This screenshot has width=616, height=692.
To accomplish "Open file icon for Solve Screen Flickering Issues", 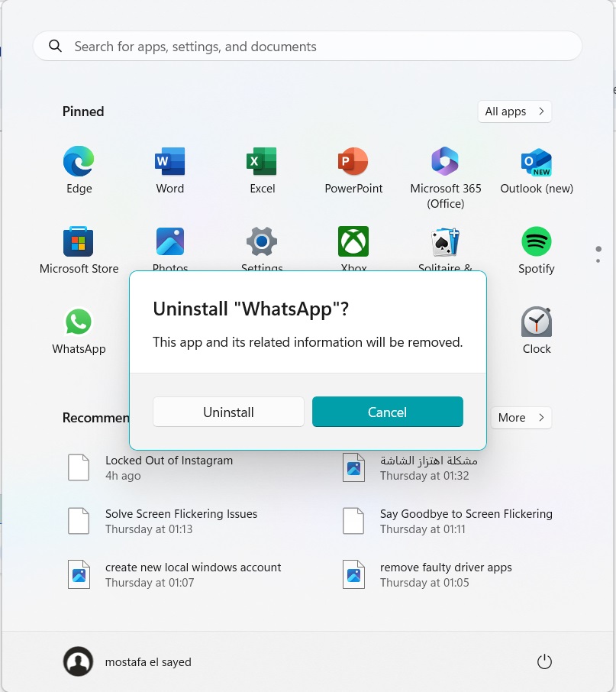I will [x=79, y=521].
